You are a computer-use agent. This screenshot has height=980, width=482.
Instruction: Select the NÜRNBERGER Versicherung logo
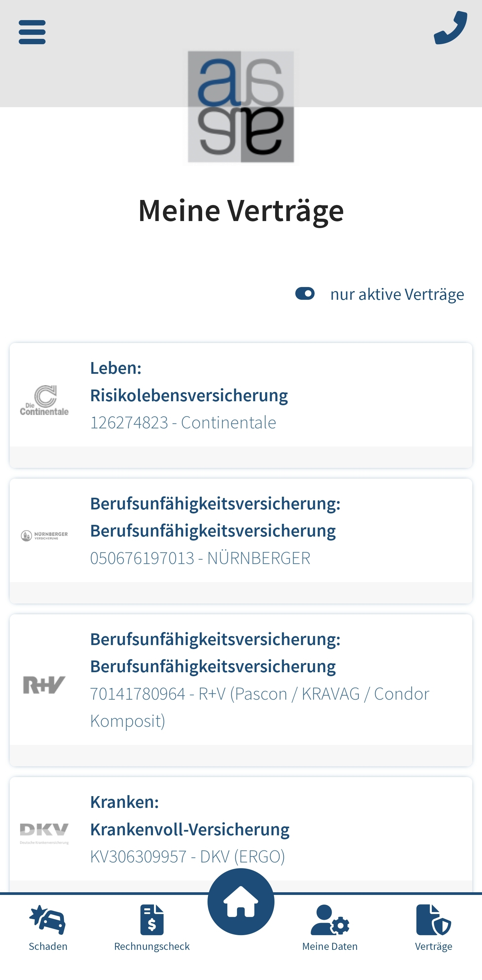(x=45, y=535)
